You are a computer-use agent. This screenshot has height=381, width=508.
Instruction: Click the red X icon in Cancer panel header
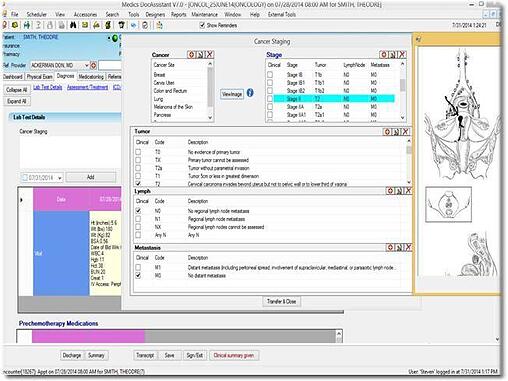coord(210,55)
